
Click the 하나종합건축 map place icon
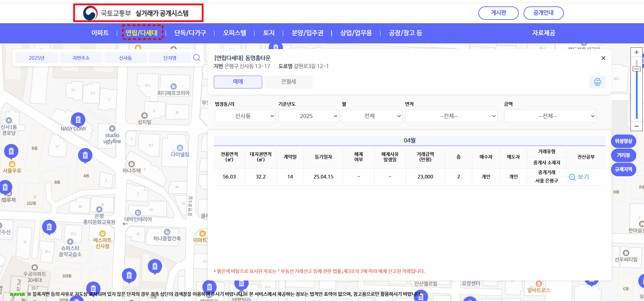(x=167, y=232)
